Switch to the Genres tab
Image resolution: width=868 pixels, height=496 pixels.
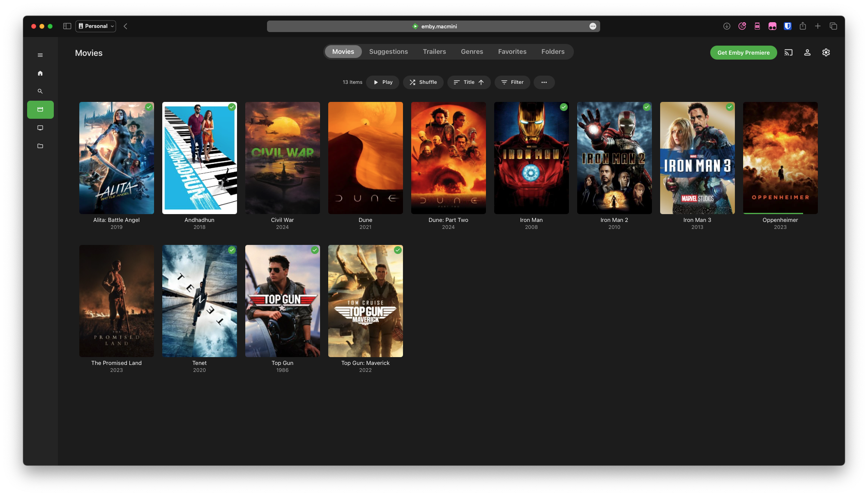(x=472, y=52)
